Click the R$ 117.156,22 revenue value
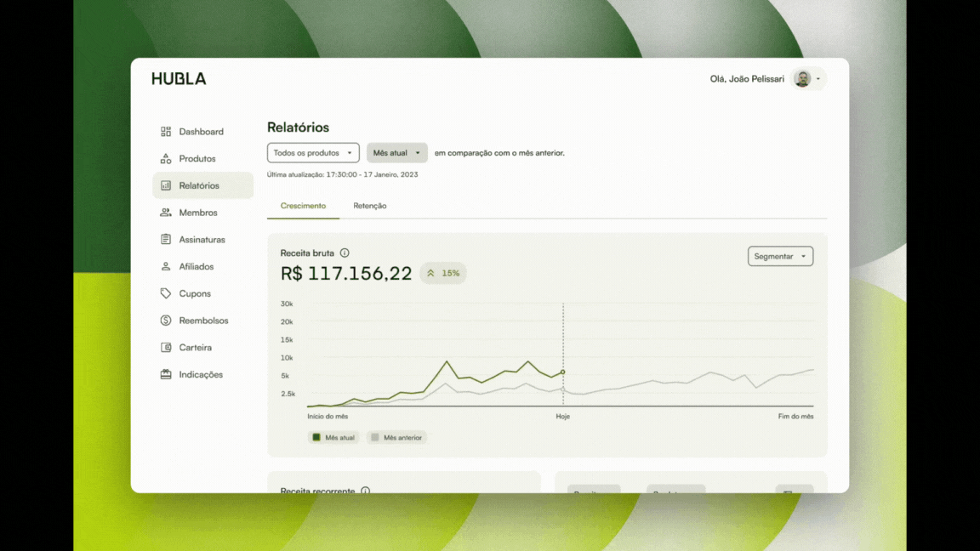This screenshot has height=551, width=980. (346, 273)
